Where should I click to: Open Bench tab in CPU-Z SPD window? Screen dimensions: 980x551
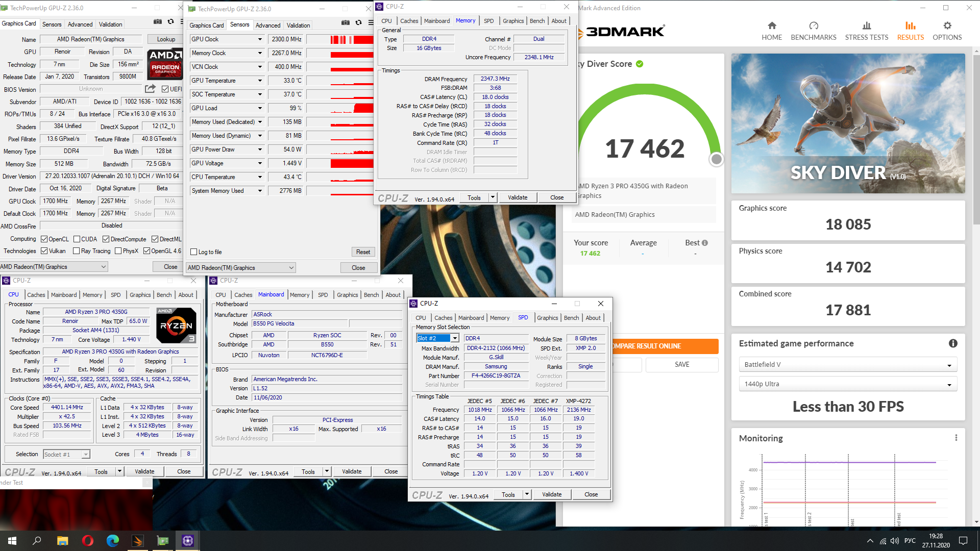click(571, 318)
